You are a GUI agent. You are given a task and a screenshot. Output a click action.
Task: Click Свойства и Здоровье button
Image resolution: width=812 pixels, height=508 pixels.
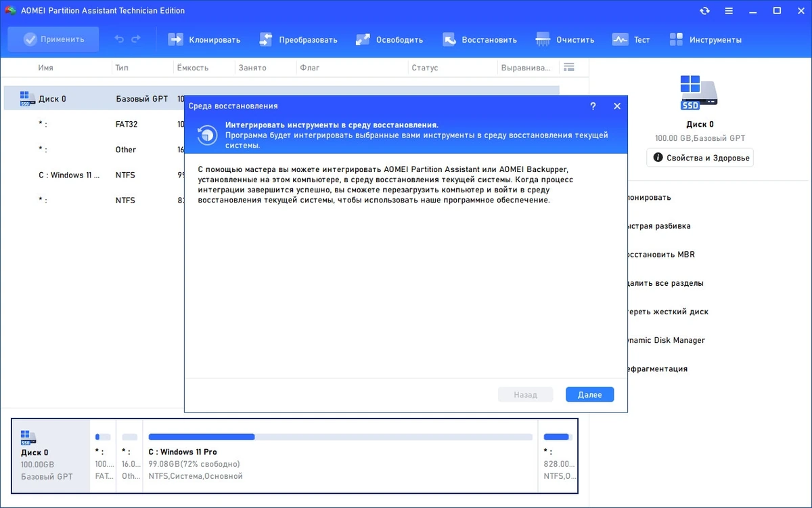(700, 158)
